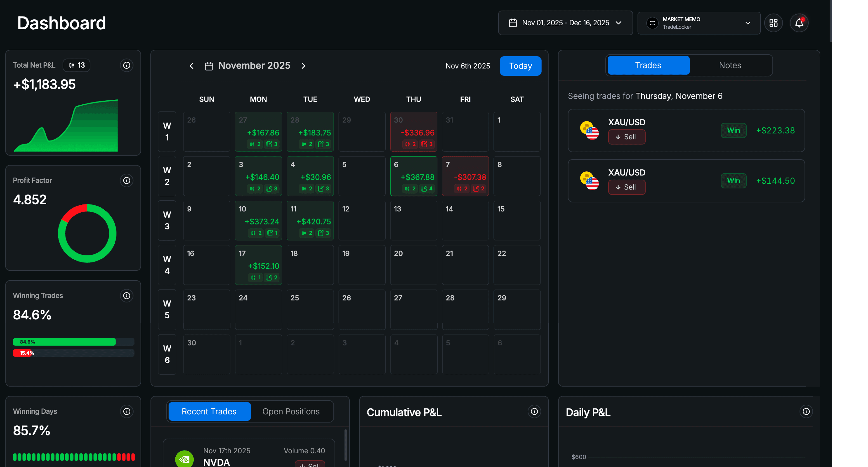The width and height of the screenshot is (868, 467).
Task: Click Win badge on +$223.38 trade
Action: (x=733, y=131)
